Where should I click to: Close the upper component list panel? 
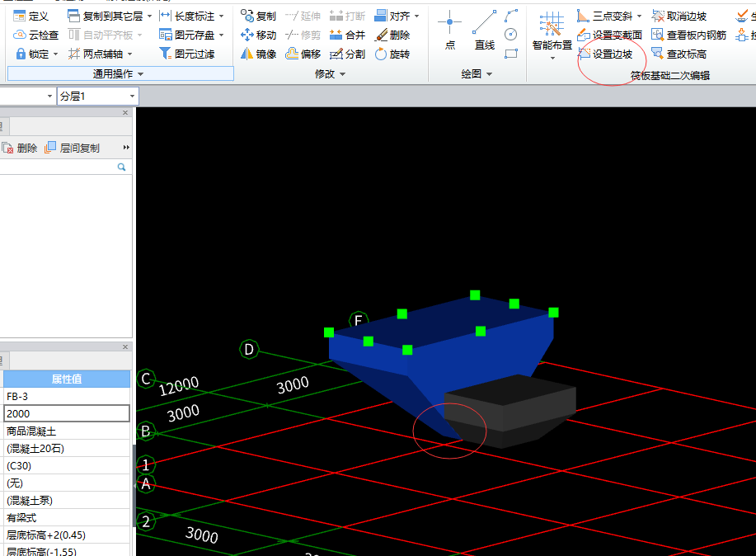[x=125, y=112]
